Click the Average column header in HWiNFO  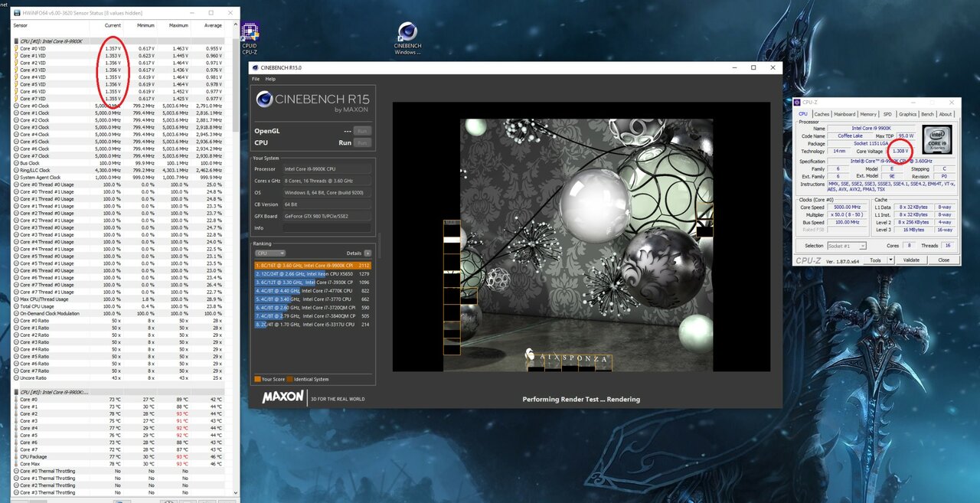[214, 25]
